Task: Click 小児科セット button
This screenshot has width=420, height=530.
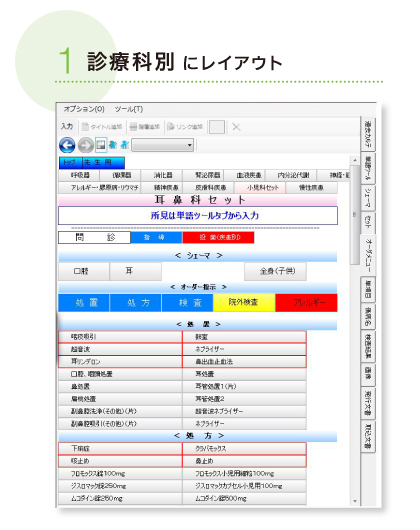Action: [260, 188]
